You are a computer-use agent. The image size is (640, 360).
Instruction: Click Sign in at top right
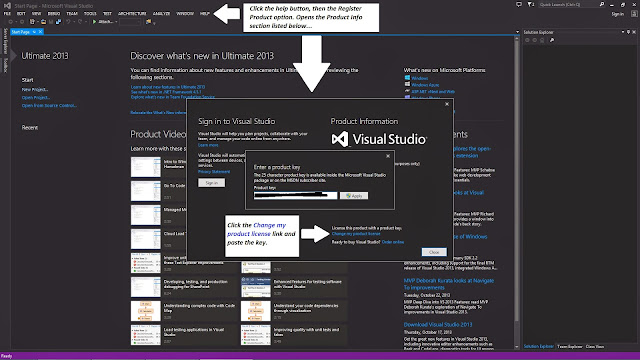click(x=618, y=14)
